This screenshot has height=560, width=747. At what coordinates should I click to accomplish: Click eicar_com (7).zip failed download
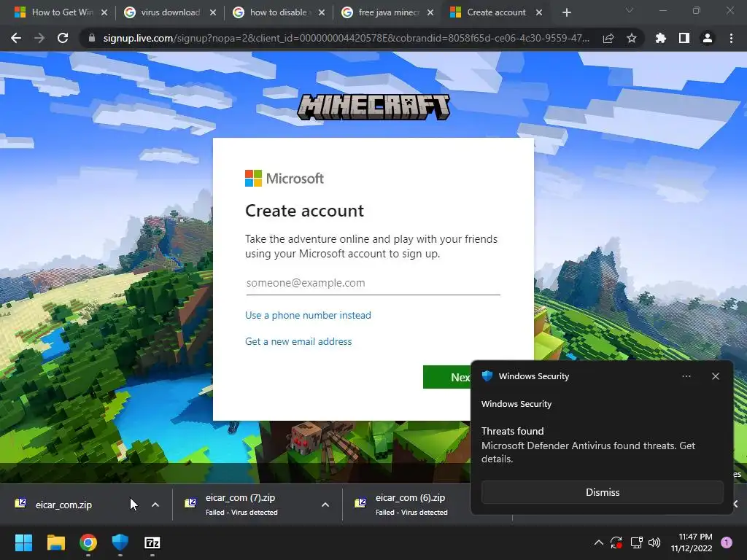(x=242, y=505)
